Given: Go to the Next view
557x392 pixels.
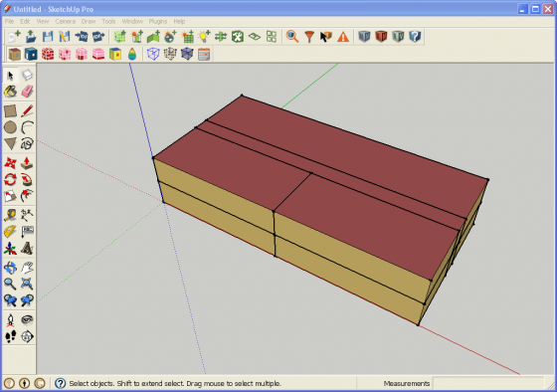Looking at the screenshot, I should click(28, 300).
